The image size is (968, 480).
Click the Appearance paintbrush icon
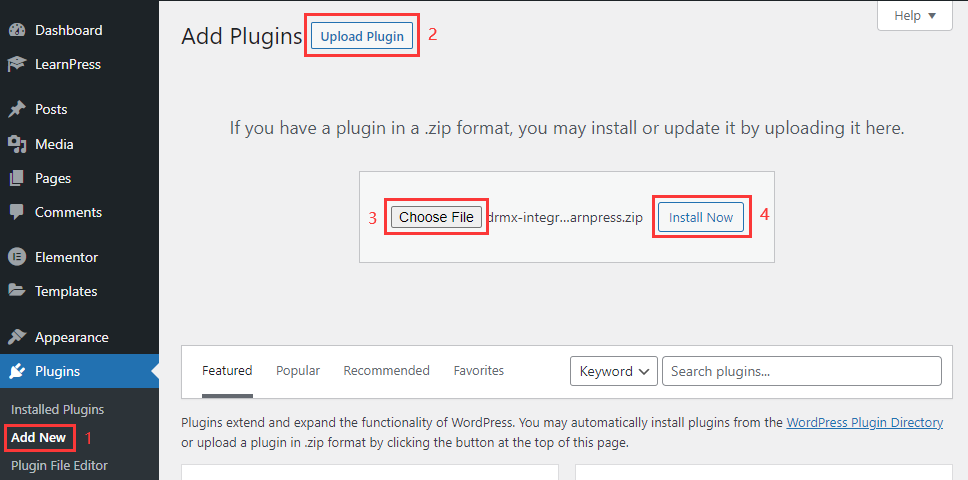[x=17, y=337]
